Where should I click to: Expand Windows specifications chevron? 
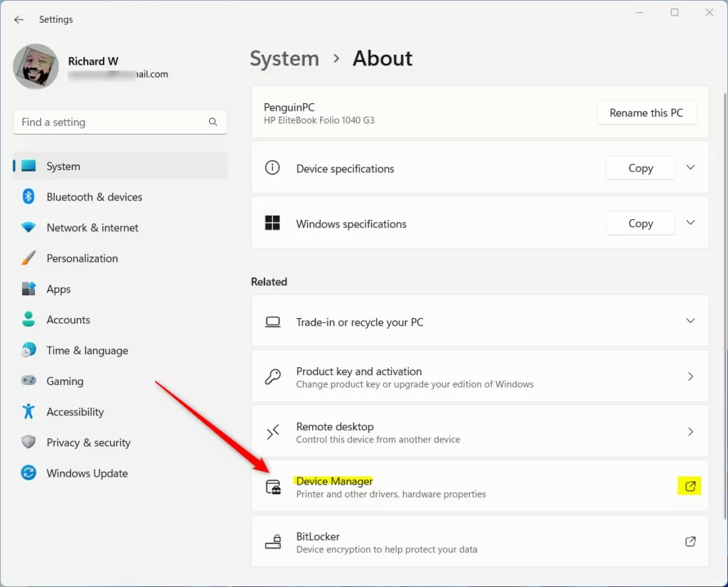tap(690, 223)
